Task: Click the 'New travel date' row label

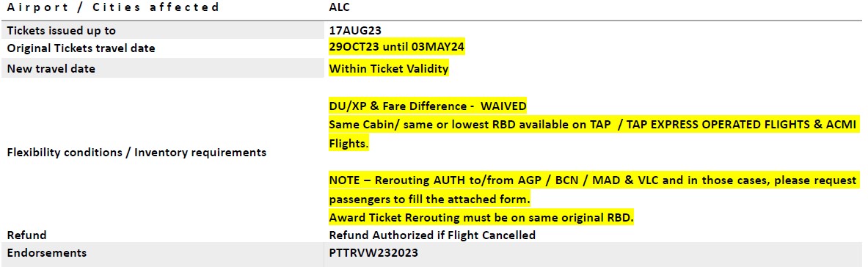Action: [51, 69]
